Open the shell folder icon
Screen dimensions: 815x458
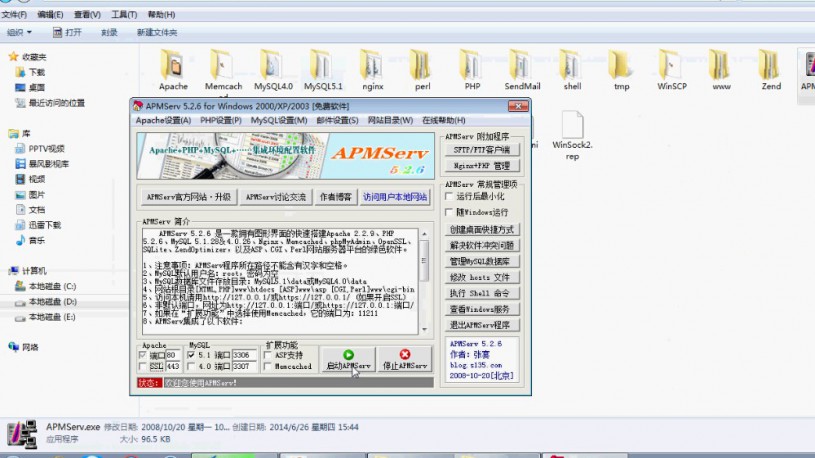pos(572,64)
